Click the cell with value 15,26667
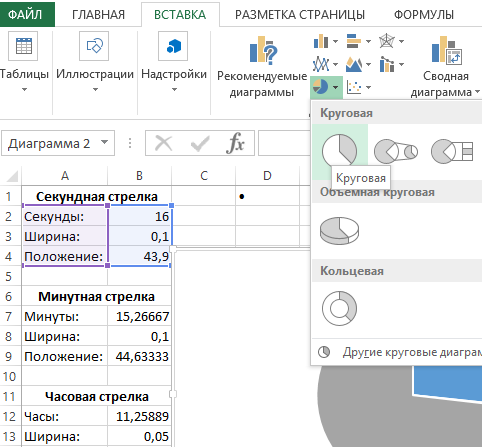 [x=139, y=316]
